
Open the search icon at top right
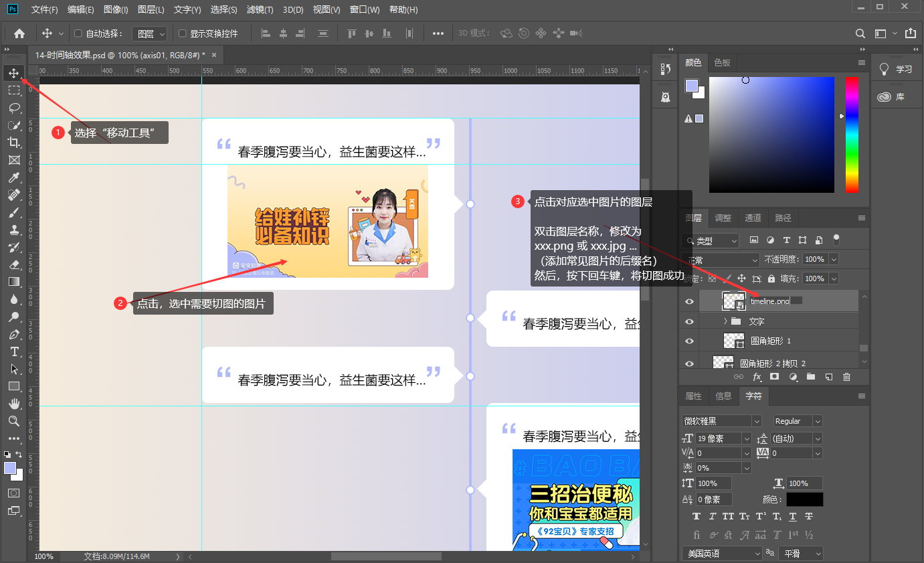coord(860,33)
